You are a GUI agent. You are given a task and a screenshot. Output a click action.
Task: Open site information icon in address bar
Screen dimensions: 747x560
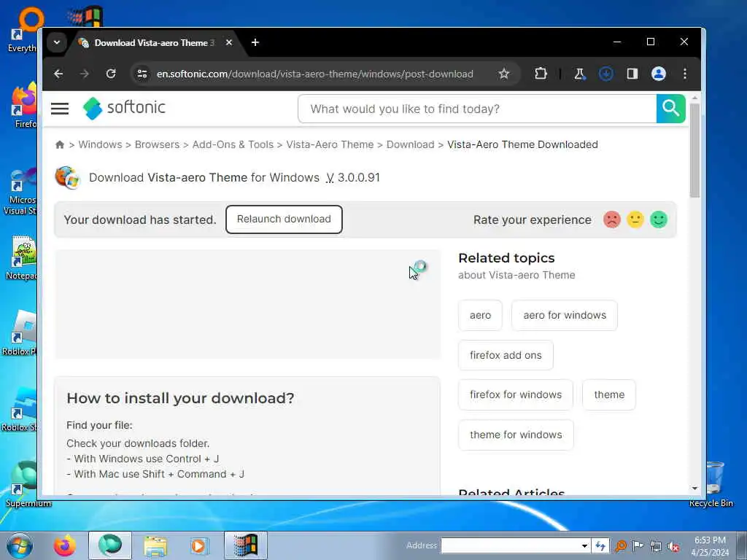[x=142, y=74]
